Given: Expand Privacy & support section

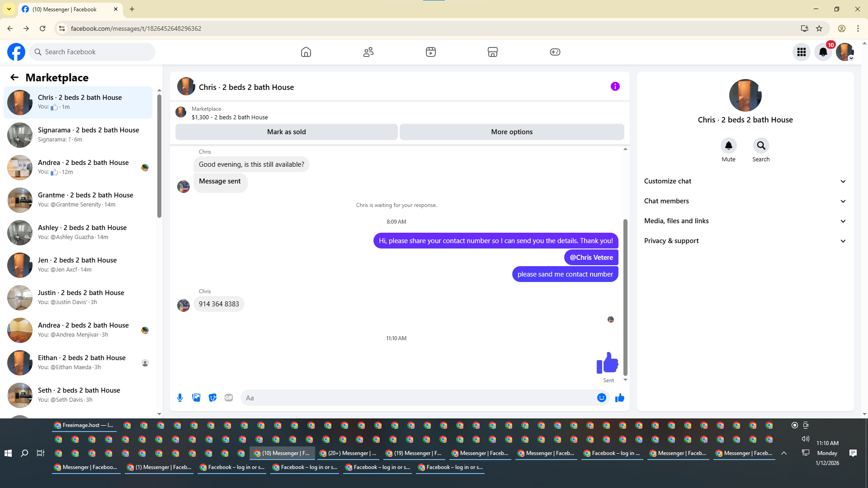Looking at the screenshot, I should coord(745,241).
